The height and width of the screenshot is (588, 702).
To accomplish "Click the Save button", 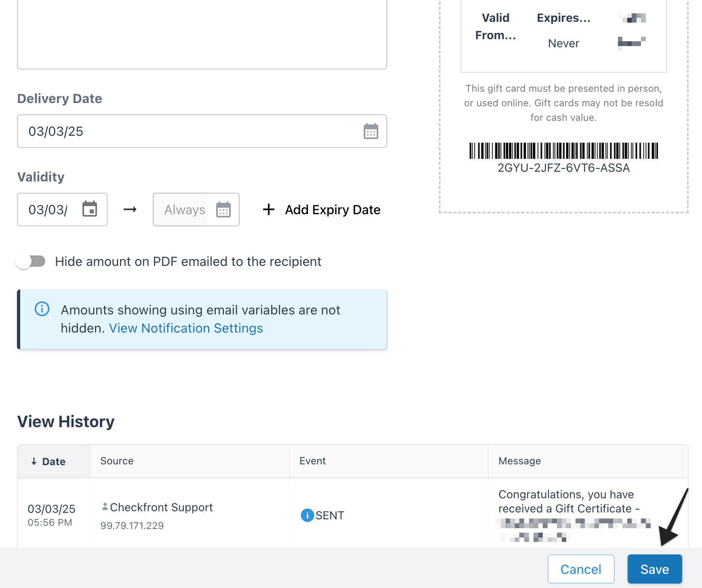I will pyautogui.click(x=655, y=569).
